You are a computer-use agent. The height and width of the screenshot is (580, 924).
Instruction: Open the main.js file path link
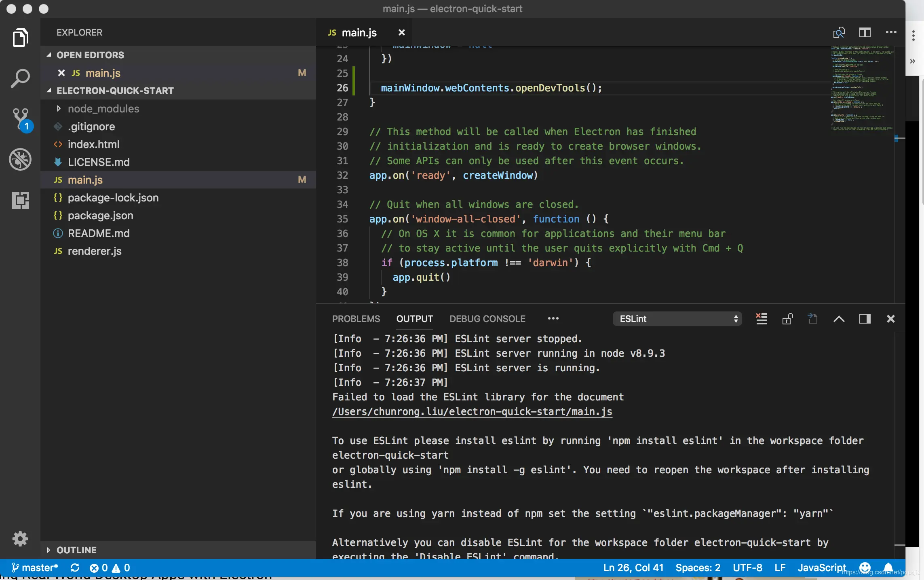[x=472, y=412]
